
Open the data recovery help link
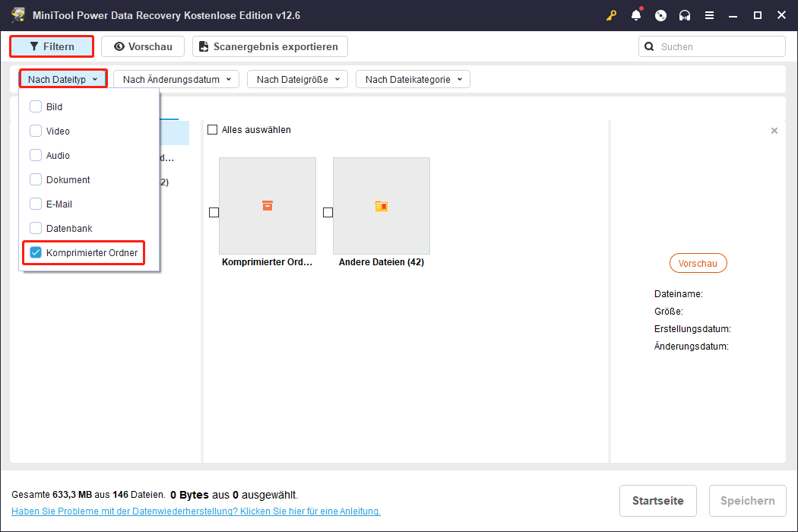click(196, 511)
